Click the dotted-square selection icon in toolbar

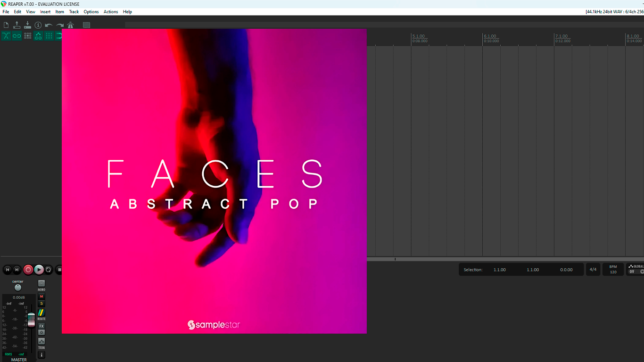coord(86,25)
